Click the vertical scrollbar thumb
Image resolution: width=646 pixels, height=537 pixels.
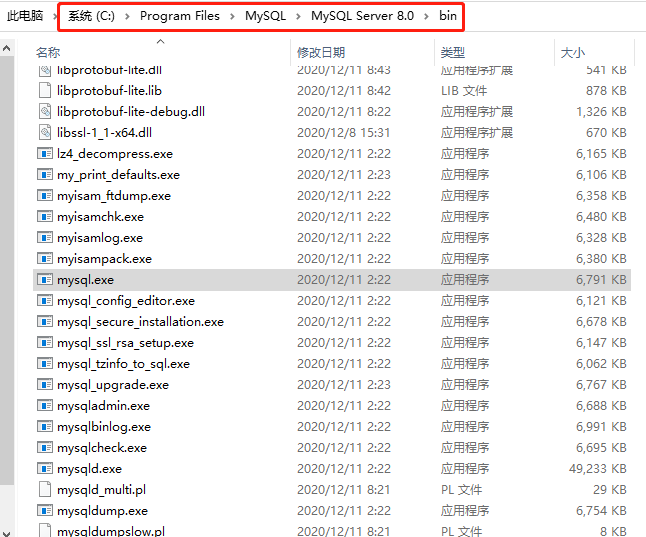(7, 271)
